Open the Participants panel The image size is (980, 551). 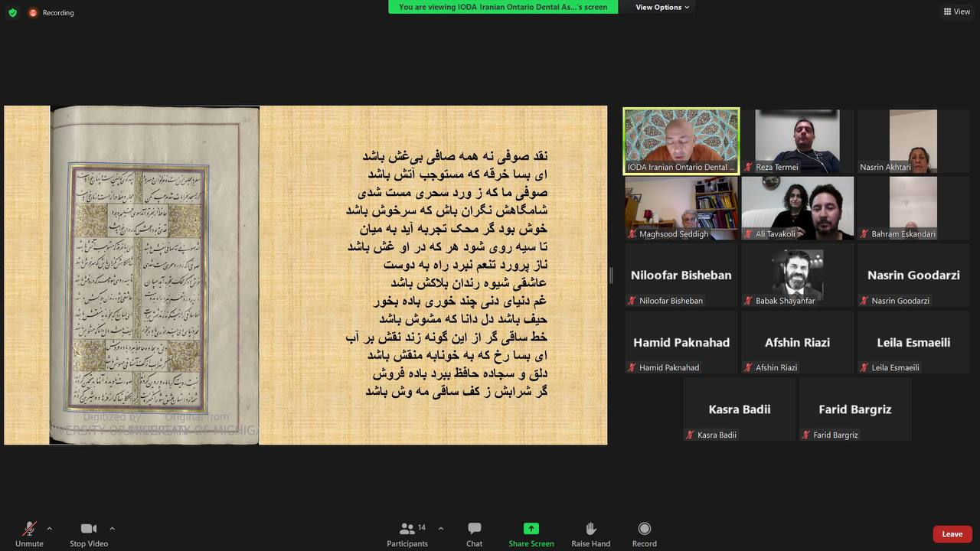coord(407,533)
